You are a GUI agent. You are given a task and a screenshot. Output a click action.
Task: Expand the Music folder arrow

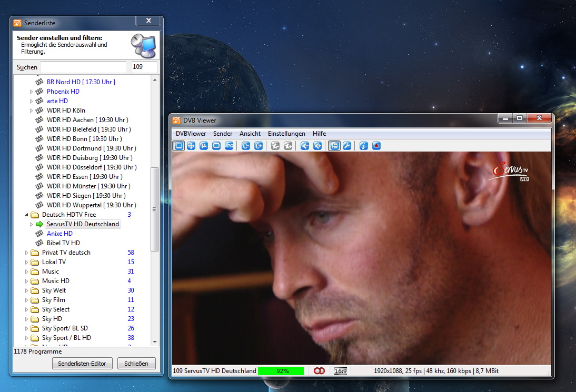coord(26,272)
